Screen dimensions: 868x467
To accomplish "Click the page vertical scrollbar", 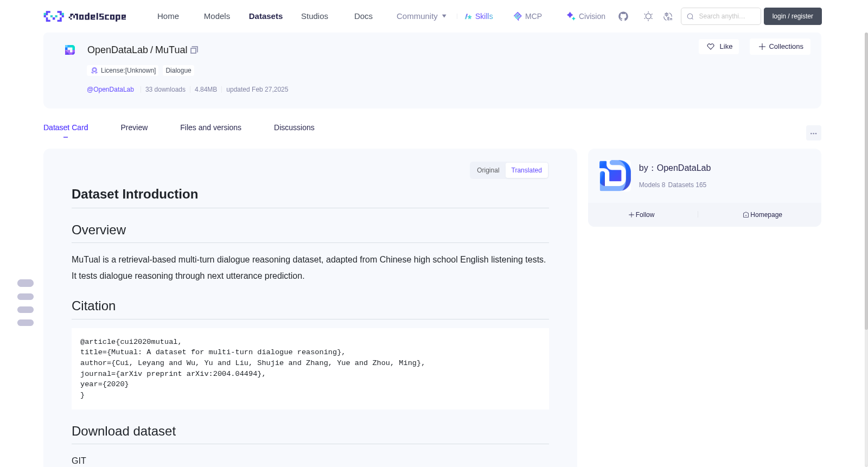I will click(866, 181).
